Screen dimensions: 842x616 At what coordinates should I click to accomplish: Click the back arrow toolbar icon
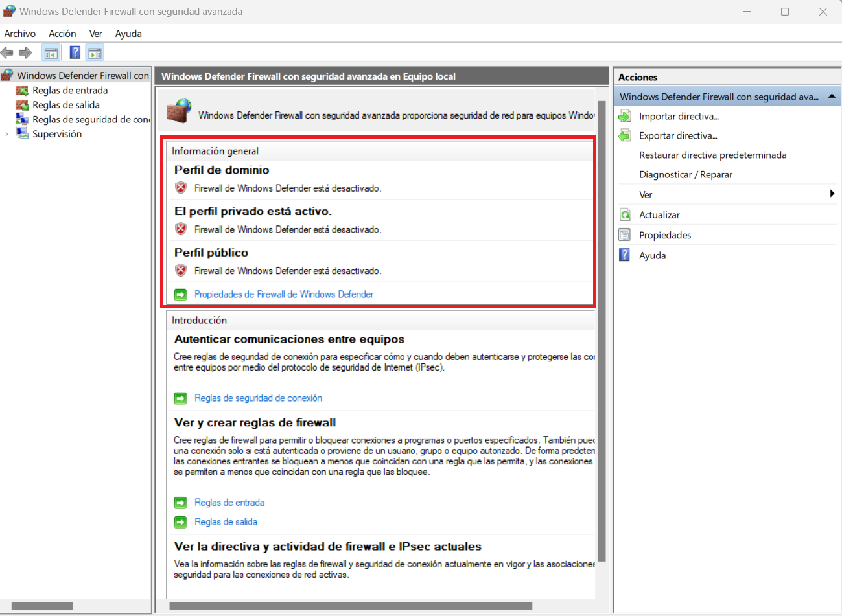(7, 52)
